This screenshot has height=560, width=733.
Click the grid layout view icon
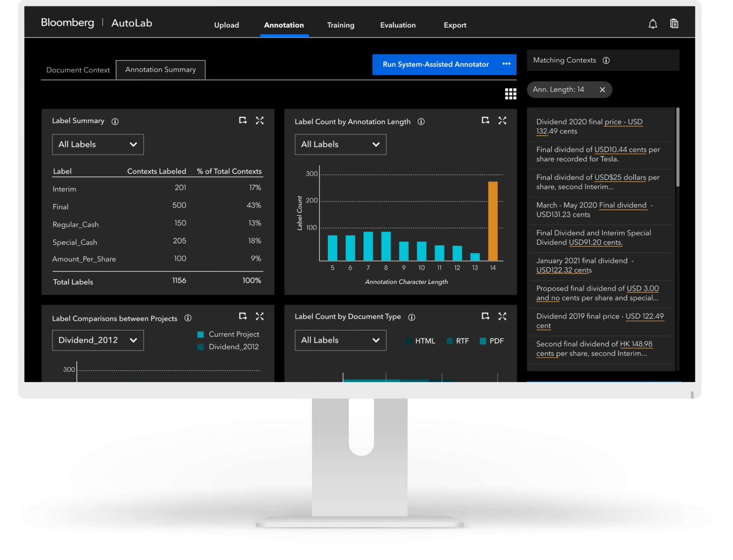point(510,93)
